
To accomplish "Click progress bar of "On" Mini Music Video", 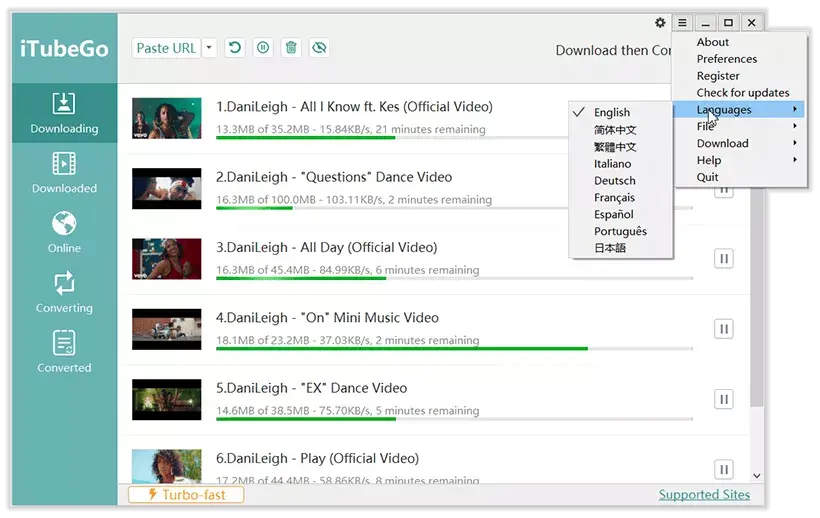I will click(x=454, y=348).
